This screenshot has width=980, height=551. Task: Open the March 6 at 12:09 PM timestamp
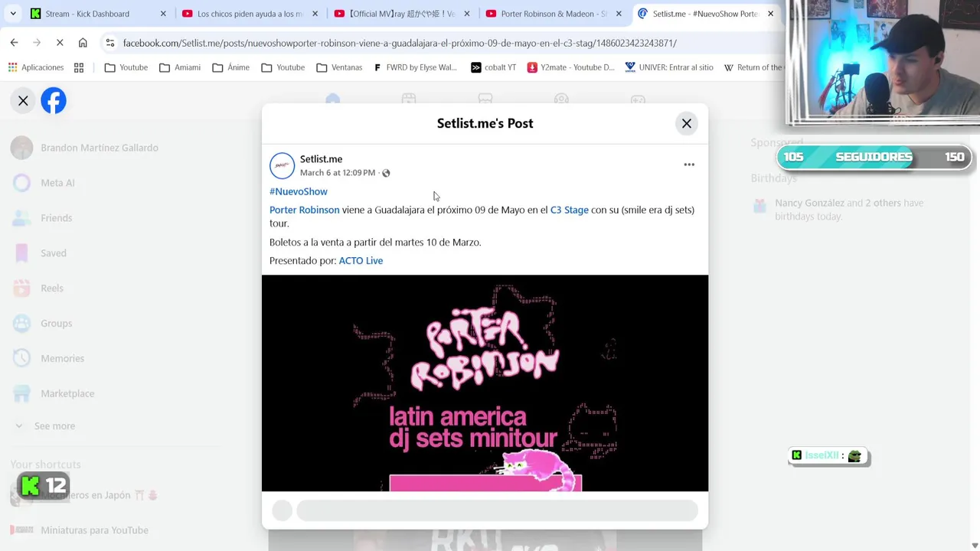338,173
